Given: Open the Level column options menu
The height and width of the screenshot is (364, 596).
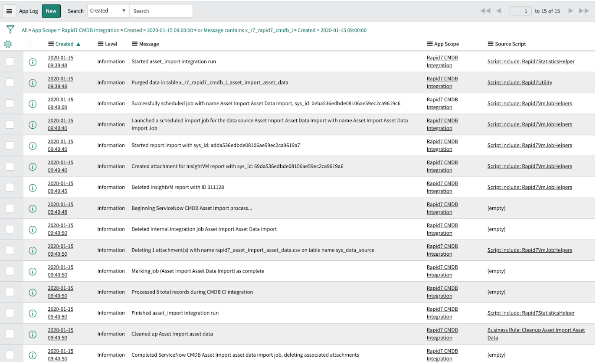Looking at the screenshot, I should tap(101, 44).
